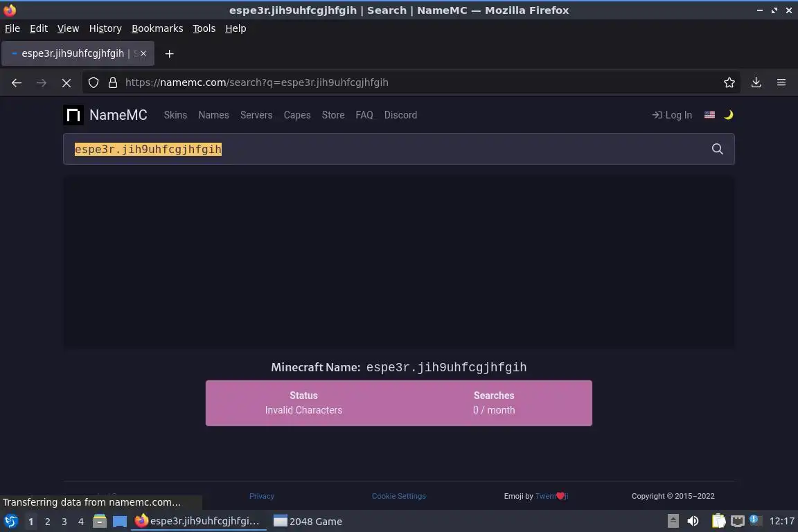Image resolution: width=798 pixels, height=532 pixels.
Task: Open Firefox hamburger application menu
Action: pyautogui.click(x=781, y=82)
